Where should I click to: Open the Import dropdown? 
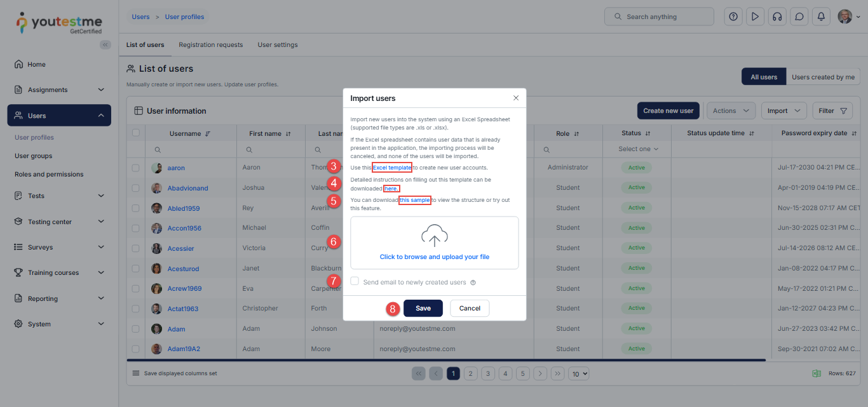pos(784,110)
